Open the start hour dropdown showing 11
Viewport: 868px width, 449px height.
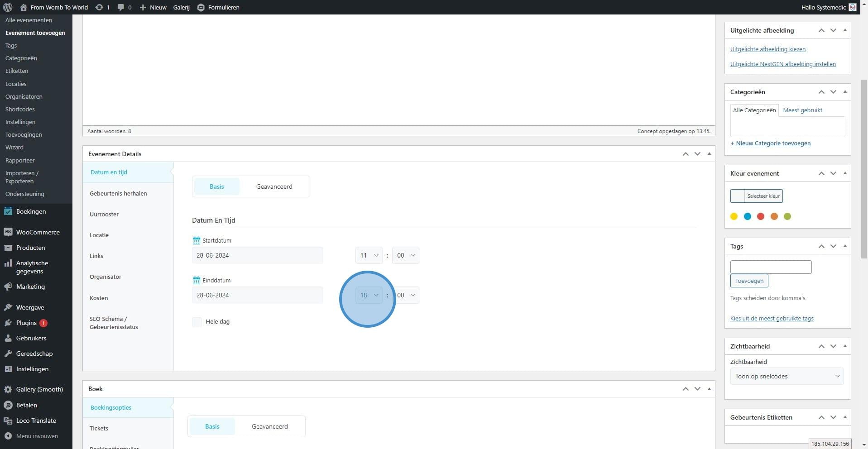[369, 255]
